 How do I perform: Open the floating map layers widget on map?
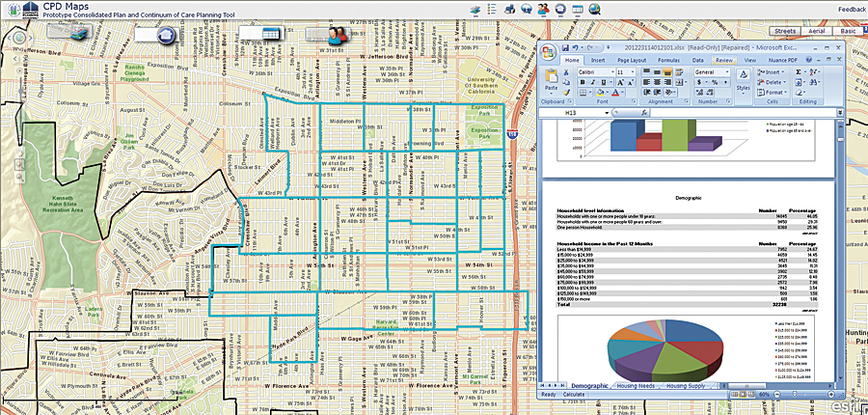click(68, 32)
